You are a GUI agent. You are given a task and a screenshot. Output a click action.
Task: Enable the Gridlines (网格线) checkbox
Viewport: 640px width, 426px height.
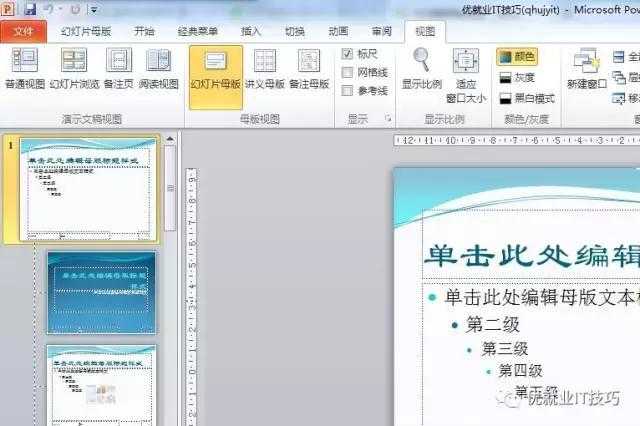[347, 73]
